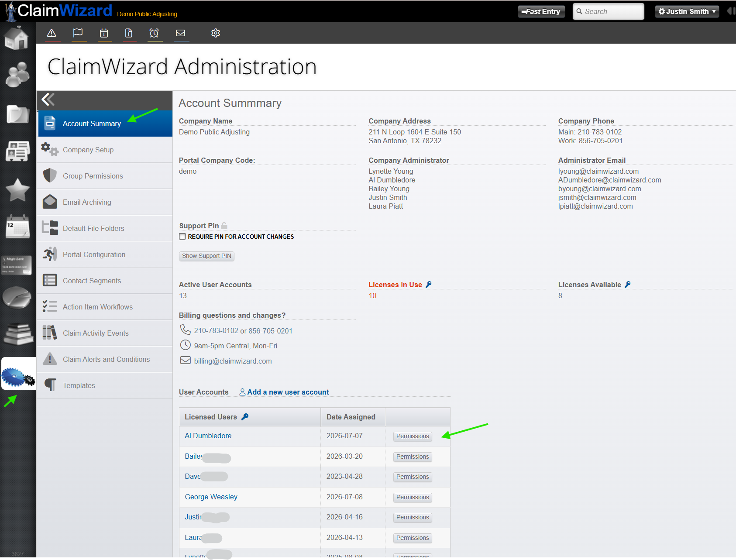This screenshot has height=560, width=736.
Task: Click the phone icon under Billing questions
Action: click(185, 330)
